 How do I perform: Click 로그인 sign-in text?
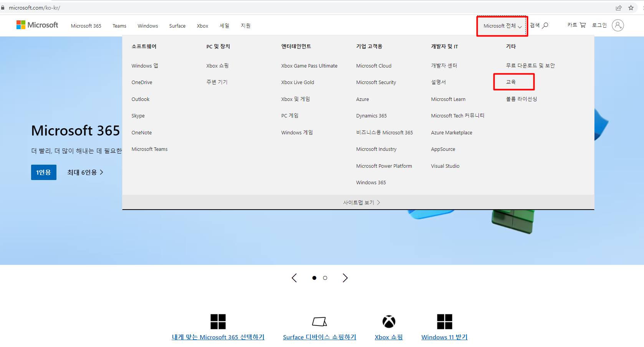(599, 25)
